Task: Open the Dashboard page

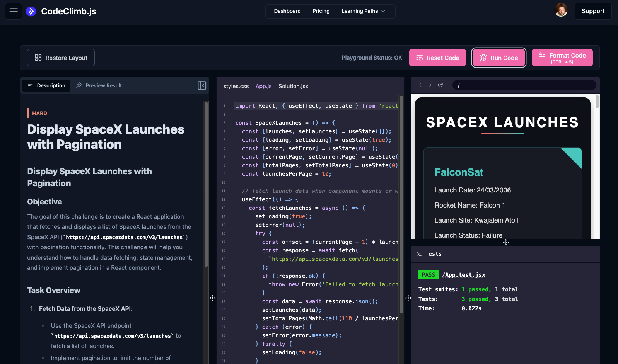Action: (287, 11)
